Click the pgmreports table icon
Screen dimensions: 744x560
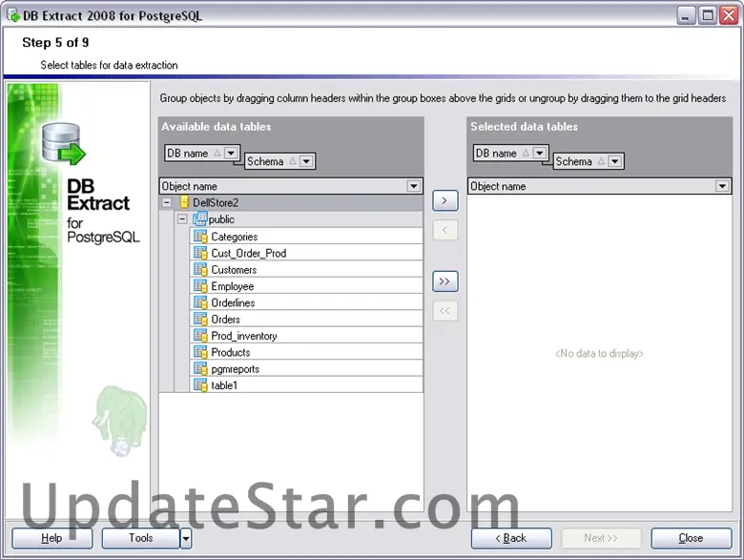point(200,369)
